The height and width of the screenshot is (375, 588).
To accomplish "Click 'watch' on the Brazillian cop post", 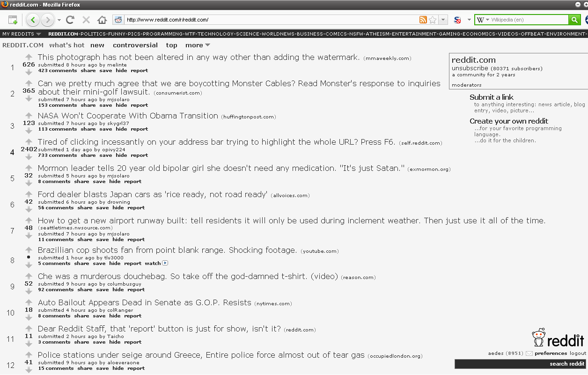I will tap(153, 264).
